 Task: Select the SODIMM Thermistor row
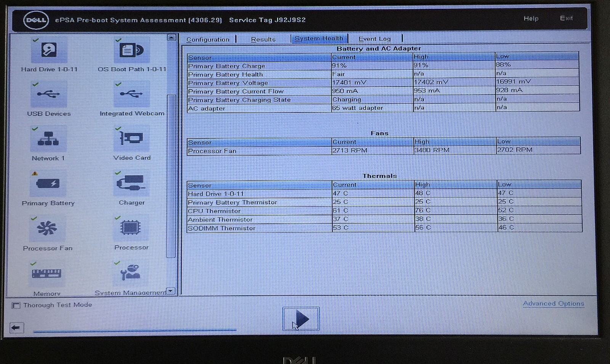pos(384,228)
